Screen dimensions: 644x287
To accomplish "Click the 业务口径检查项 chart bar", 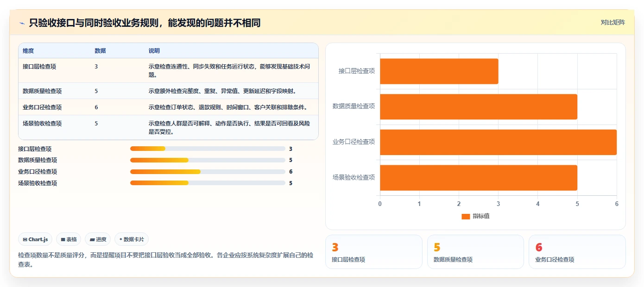I will click(x=499, y=142).
